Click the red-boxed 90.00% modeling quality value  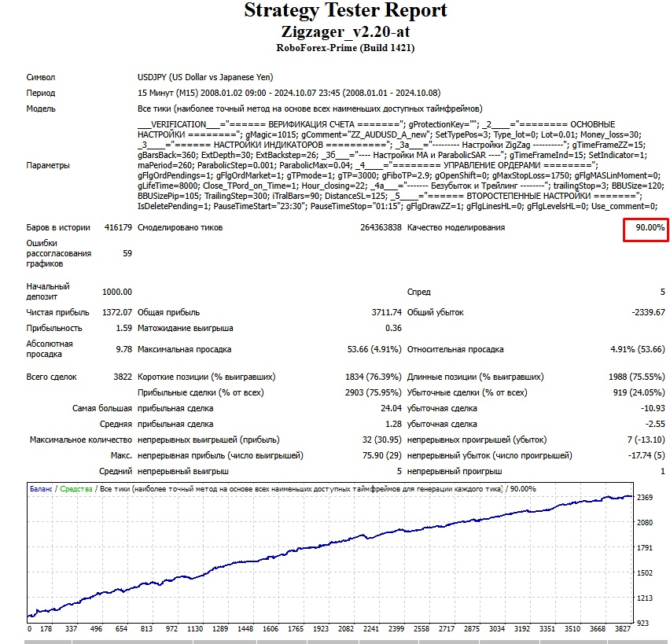point(646,228)
